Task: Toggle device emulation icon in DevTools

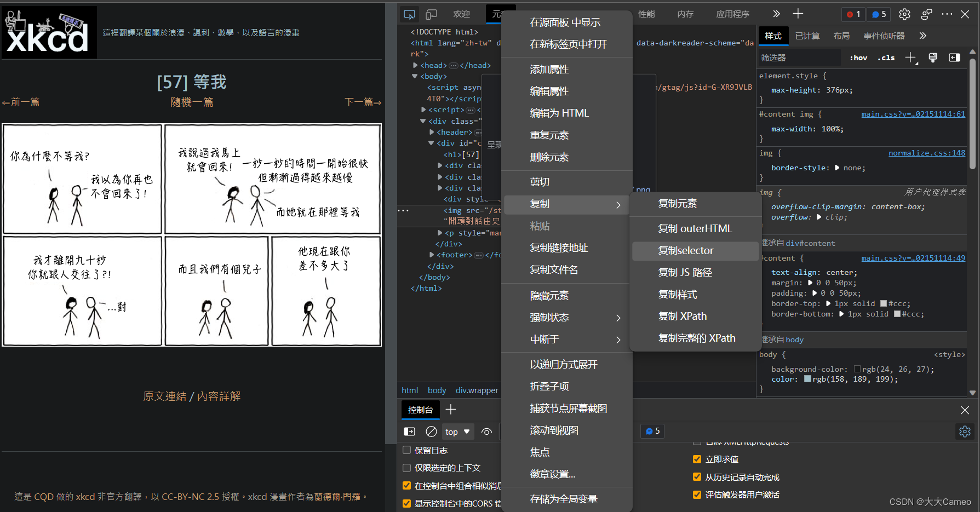Action: (x=432, y=14)
